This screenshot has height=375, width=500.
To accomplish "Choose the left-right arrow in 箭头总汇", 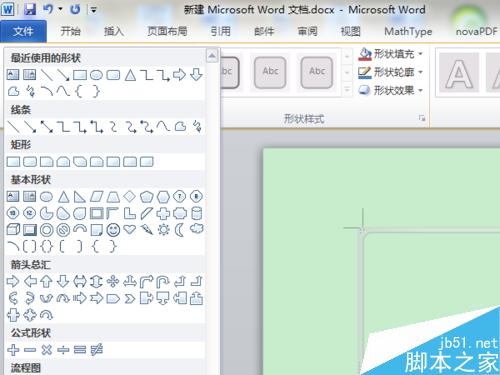I will point(80,282).
